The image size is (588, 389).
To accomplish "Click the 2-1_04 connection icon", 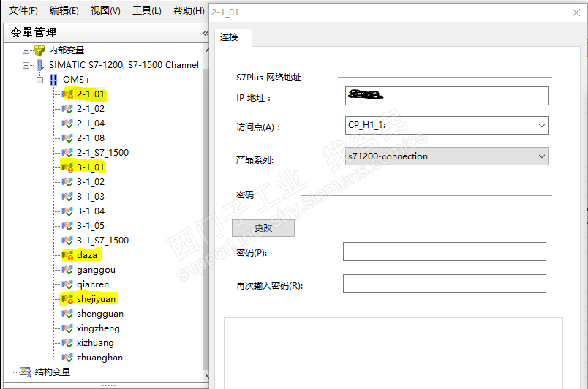I will coord(67,124).
